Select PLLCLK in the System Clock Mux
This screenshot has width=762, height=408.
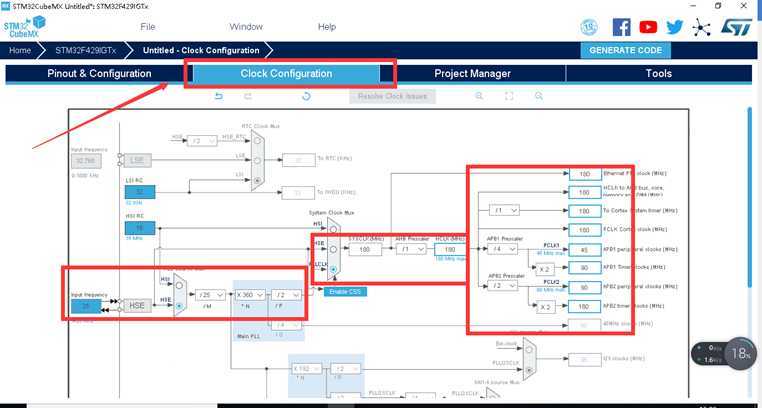[x=333, y=269]
